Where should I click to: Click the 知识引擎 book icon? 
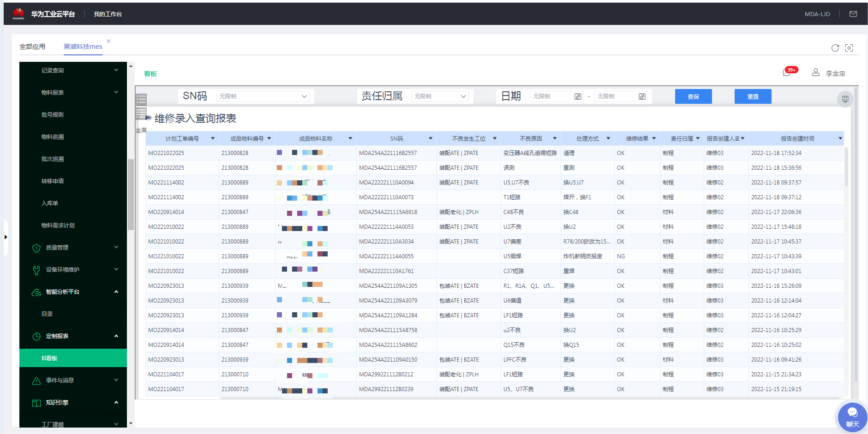pos(36,403)
